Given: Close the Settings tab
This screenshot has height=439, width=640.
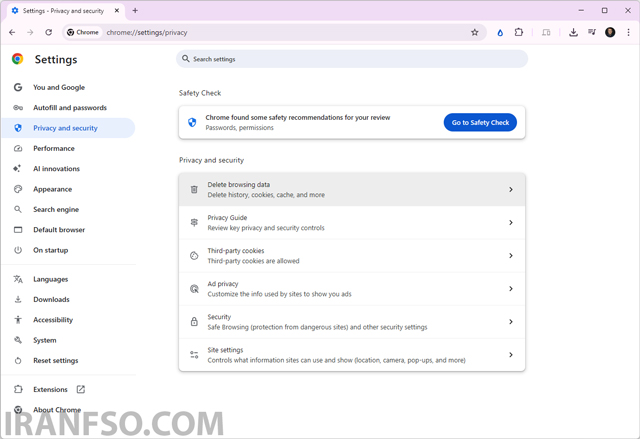Looking at the screenshot, I should pos(117,11).
